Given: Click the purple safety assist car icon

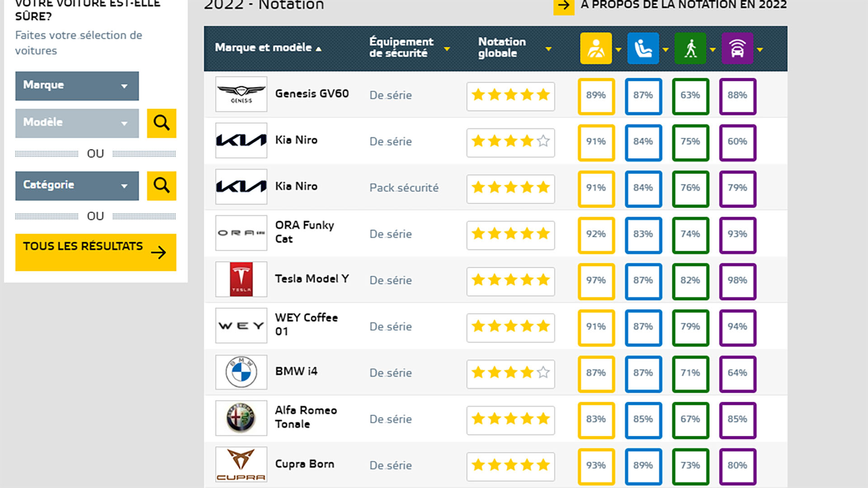Looking at the screenshot, I should coord(737,48).
